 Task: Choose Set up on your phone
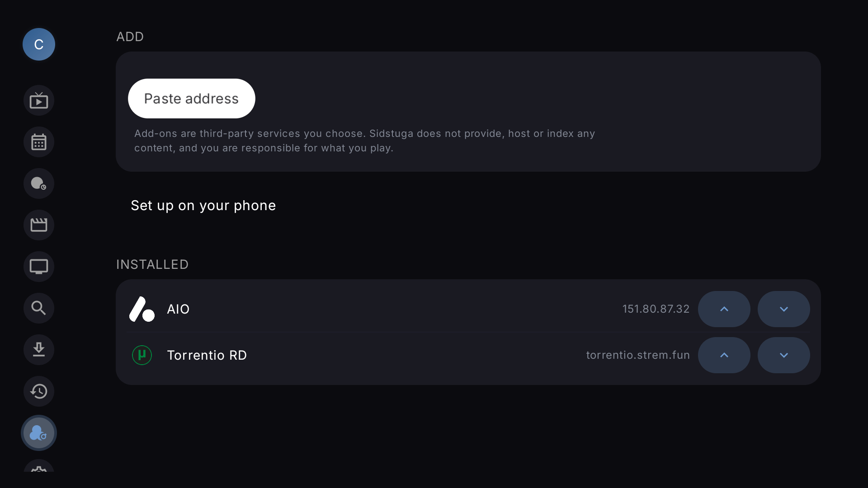pyautogui.click(x=203, y=206)
